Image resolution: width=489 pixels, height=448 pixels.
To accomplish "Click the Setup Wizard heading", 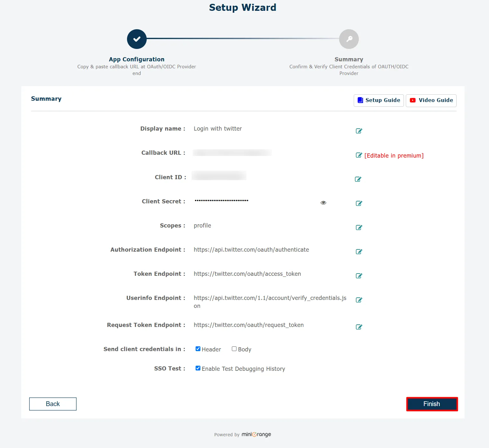I will coord(243,7).
